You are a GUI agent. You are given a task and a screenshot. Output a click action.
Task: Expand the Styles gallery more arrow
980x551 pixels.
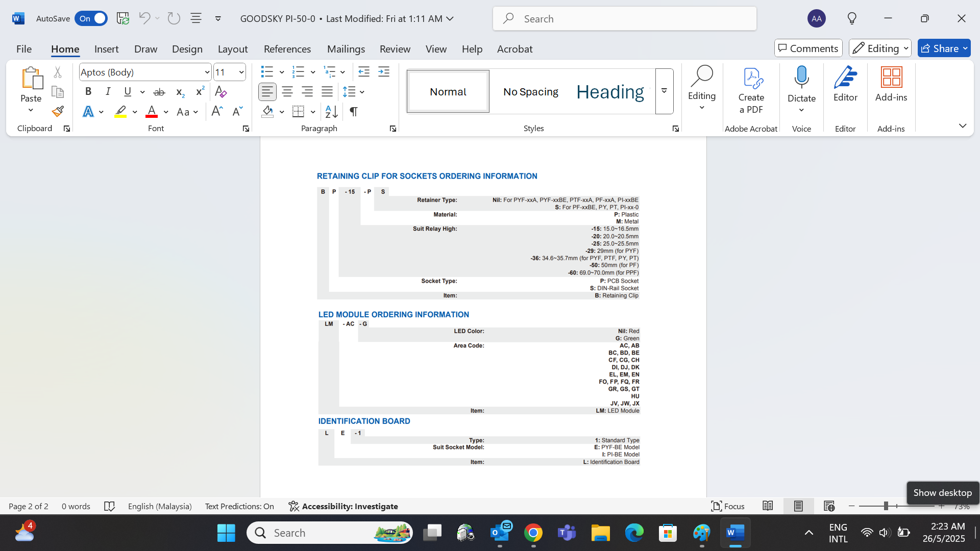tap(664, 91)
